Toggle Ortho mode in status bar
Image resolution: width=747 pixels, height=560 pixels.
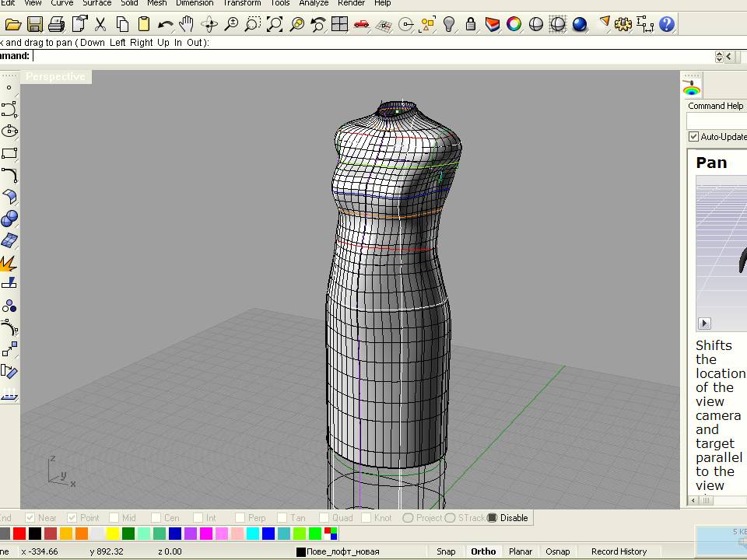click(483, 551)
